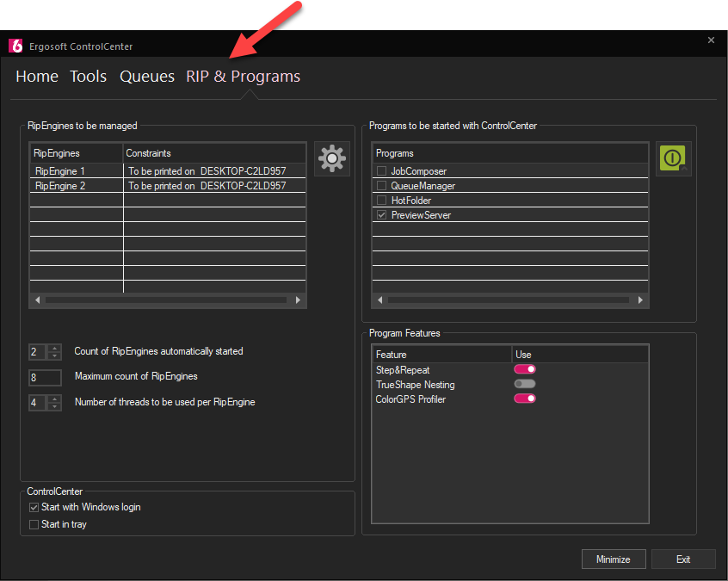Screen dimensions: 728x581
Task: Decrease count of RipEngines automatically started
Action: tap(55, 355)
